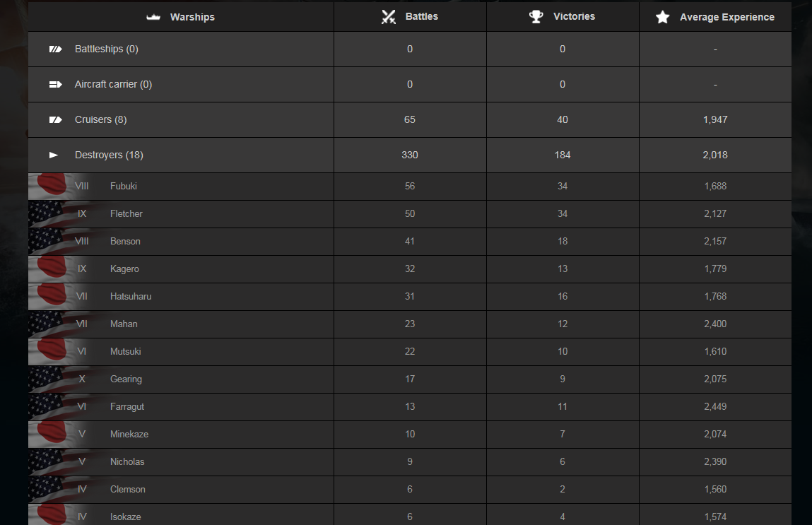The image size is (812, 525).
Task: Sort by the Victories column header
Action: click(563, 16)
